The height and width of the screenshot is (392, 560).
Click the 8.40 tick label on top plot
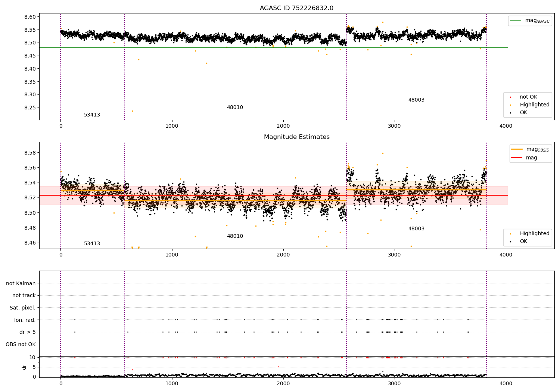tap(29, 69)
